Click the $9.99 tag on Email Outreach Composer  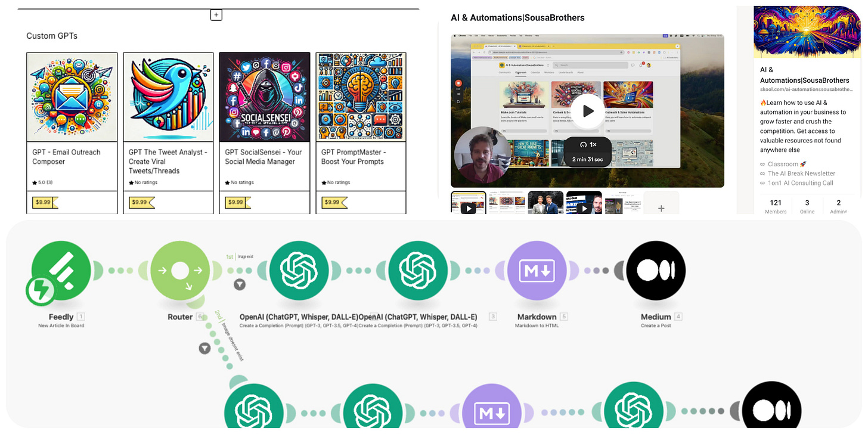coord(45,202)
